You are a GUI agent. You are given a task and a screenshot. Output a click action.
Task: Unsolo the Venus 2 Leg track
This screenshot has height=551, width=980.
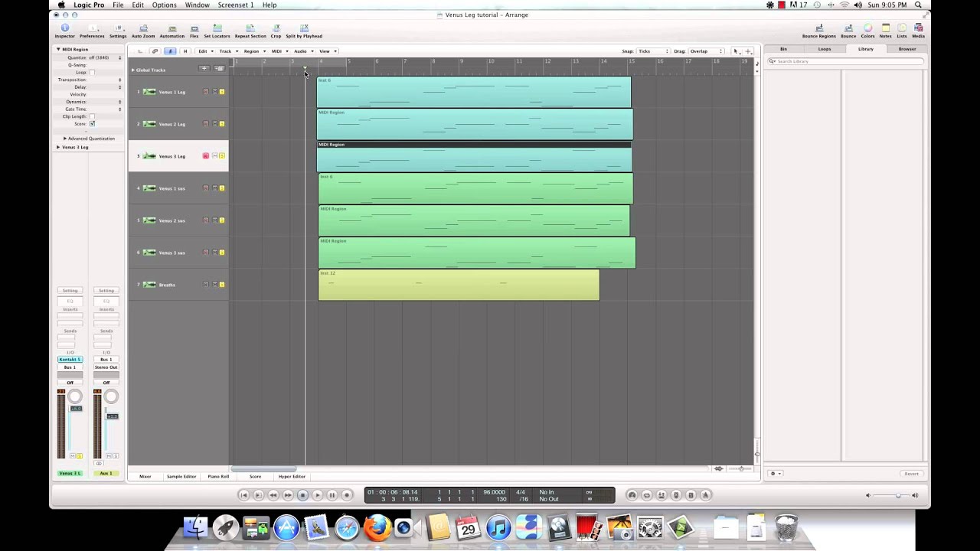222,124
